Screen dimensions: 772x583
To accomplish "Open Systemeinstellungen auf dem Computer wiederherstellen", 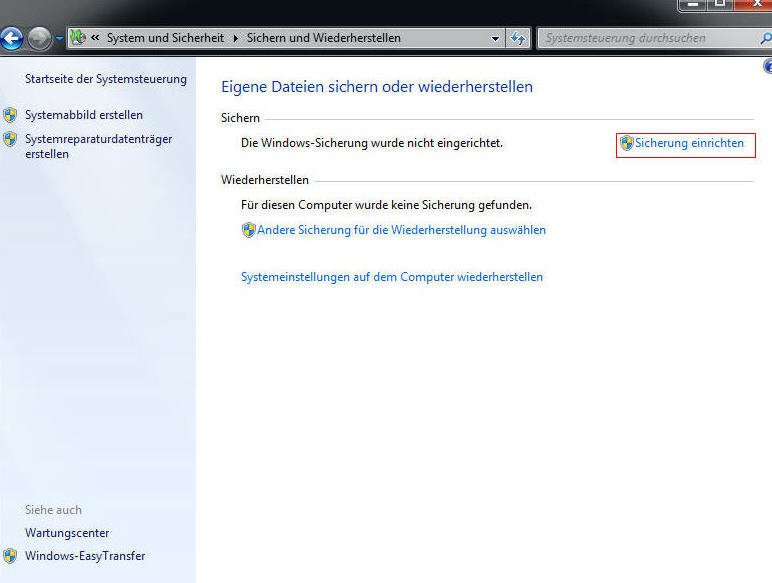I will pyautogui.click(x=392, y=277).
